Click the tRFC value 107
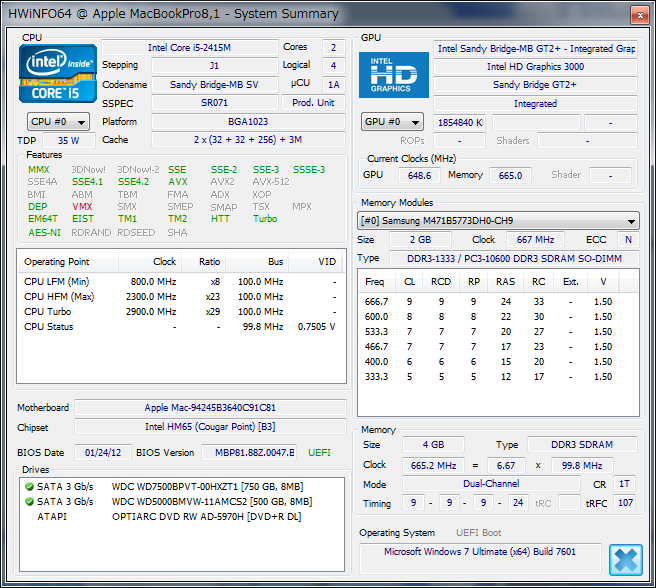 [x=625, y=503]
